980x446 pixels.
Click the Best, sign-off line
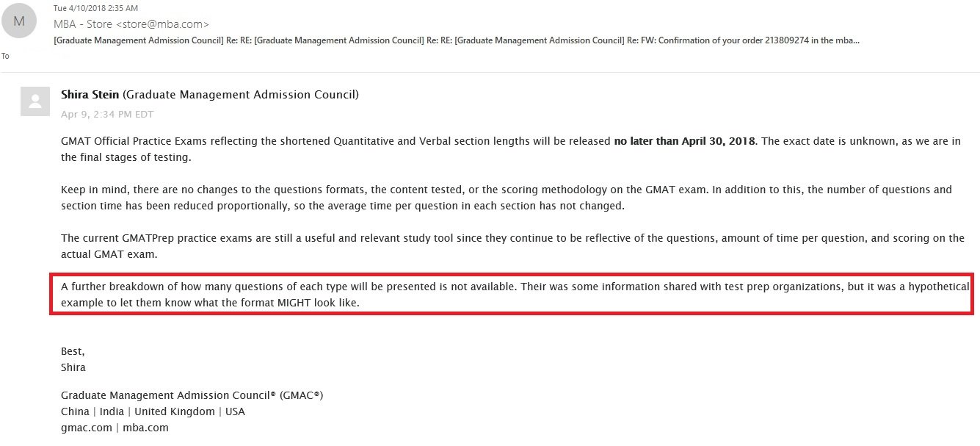(73, 351)
